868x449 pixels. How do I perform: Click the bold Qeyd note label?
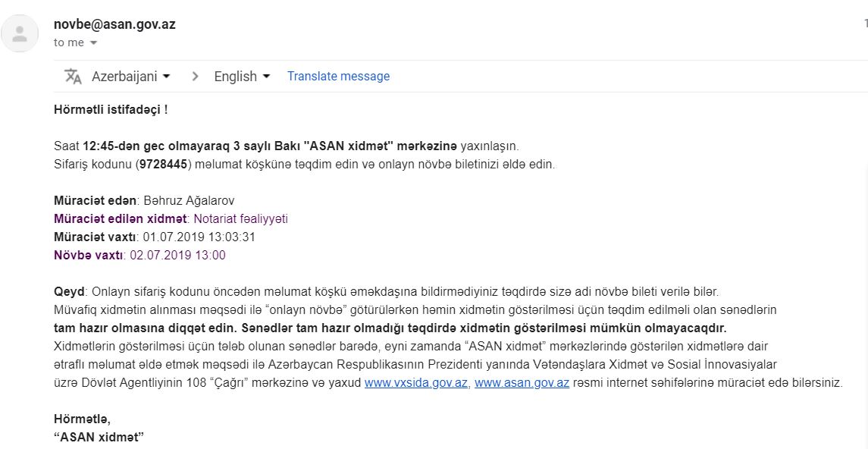tap(69, 291)
